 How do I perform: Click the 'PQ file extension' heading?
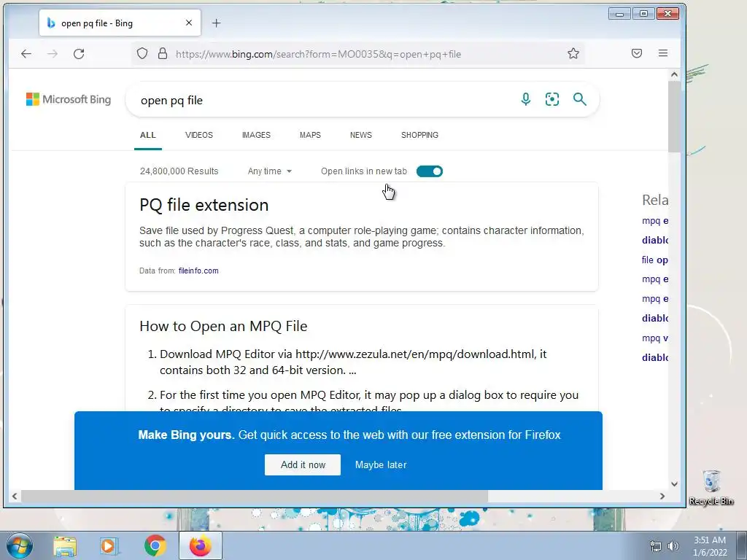(x=204, y=205)
